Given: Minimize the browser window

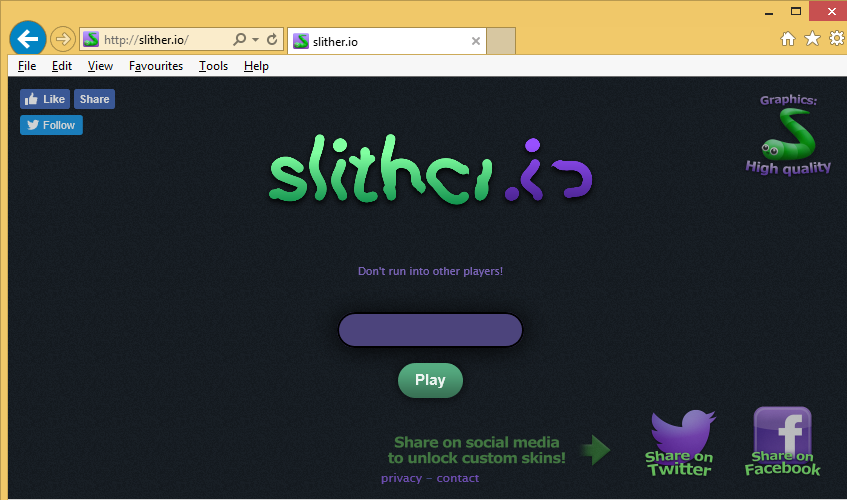Looking at the screenshot, I should [769, 11].
